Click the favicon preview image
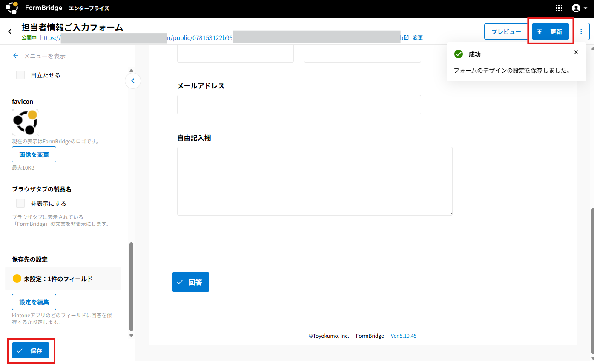 26,122
